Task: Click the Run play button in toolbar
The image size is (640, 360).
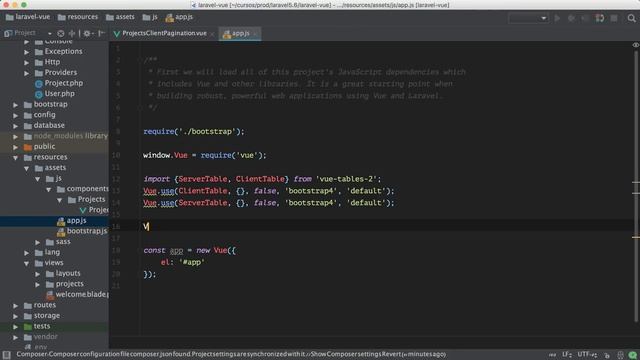Action: pos(557,18)
